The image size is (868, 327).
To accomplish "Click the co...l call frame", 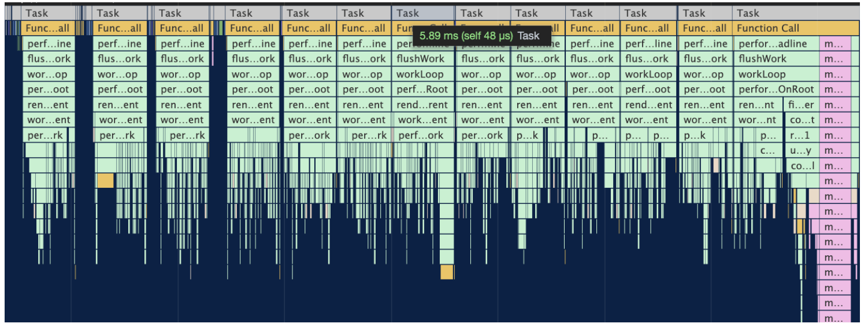I will point(802,166).
